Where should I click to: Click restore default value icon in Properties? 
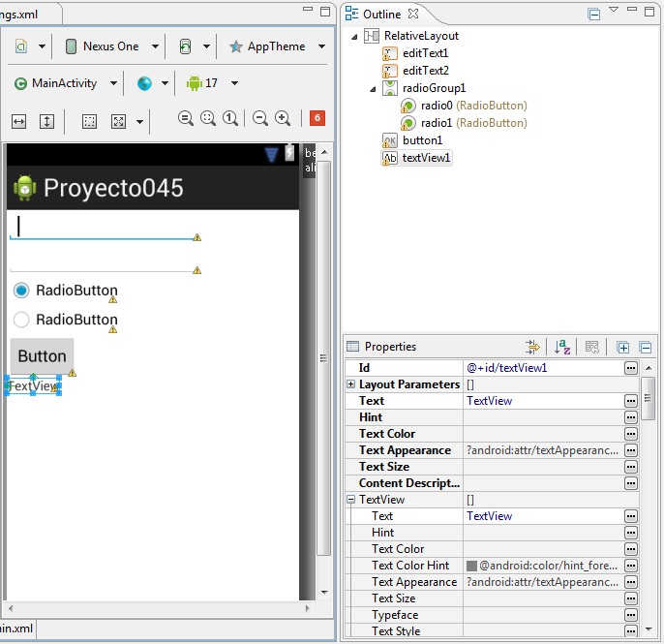tap(592, 347)
